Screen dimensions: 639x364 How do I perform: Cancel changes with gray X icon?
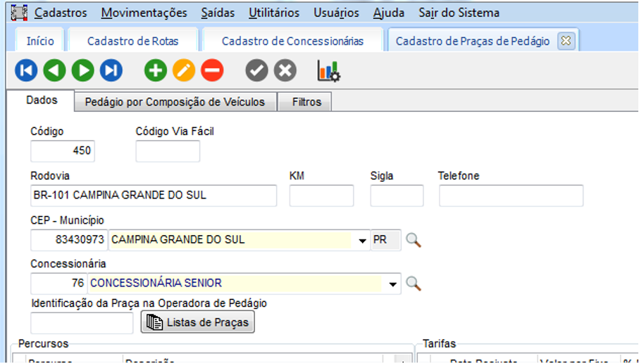click(285, 70)
